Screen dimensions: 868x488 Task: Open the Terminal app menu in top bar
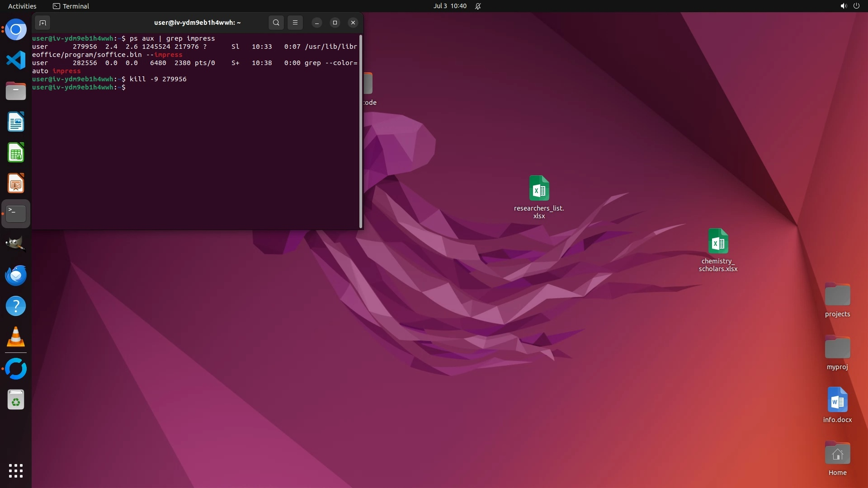[71, 6]
